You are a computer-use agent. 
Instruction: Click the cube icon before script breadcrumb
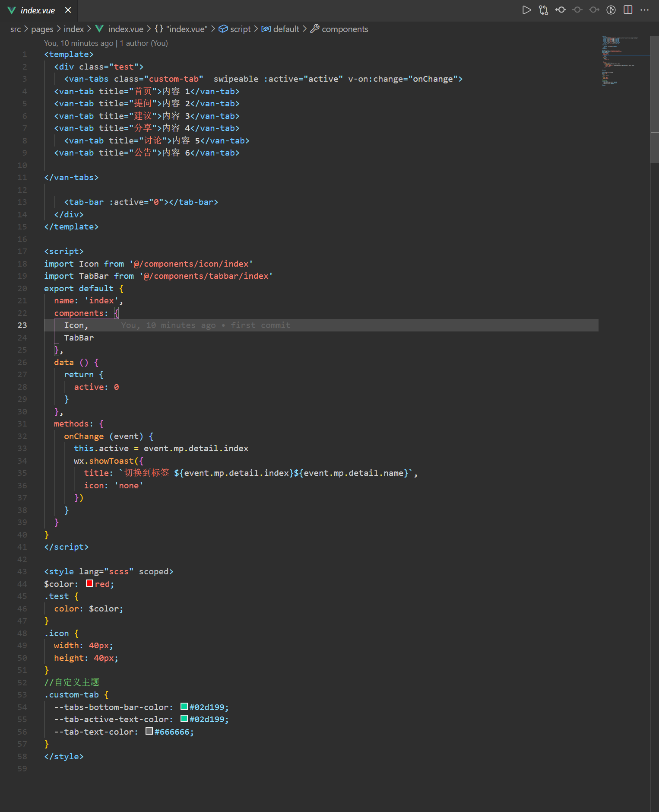click(223, 29)
